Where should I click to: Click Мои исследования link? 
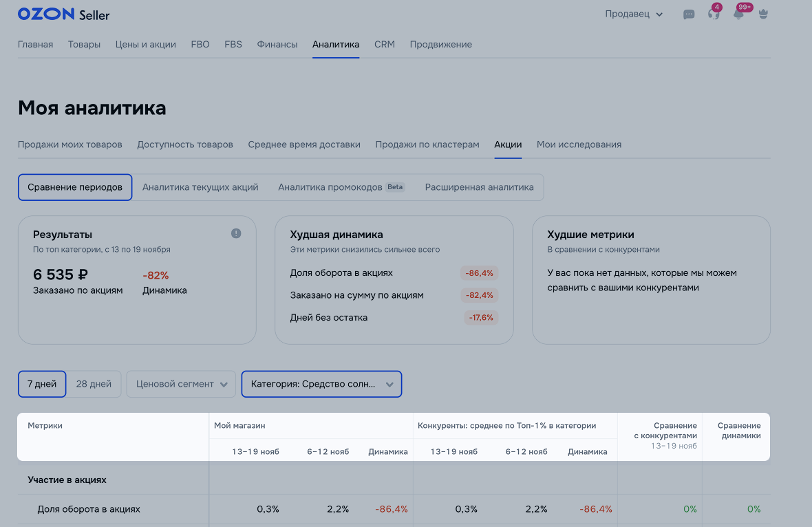579,144
